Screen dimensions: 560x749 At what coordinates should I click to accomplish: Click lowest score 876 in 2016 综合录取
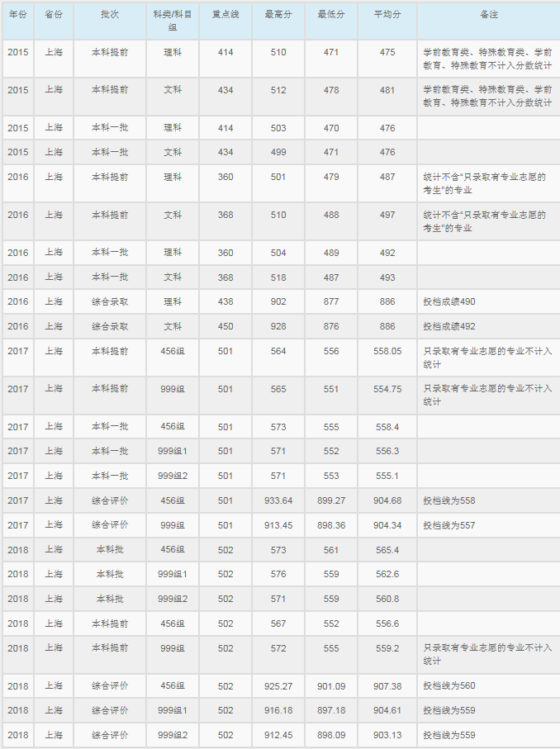click(x=331, y=327)
